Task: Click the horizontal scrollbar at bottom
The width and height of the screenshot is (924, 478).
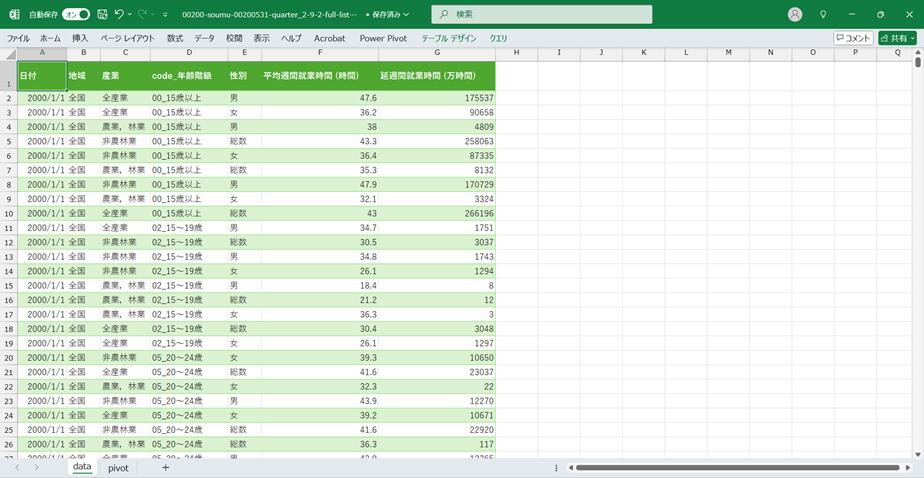Action: [x=740, y=467]
